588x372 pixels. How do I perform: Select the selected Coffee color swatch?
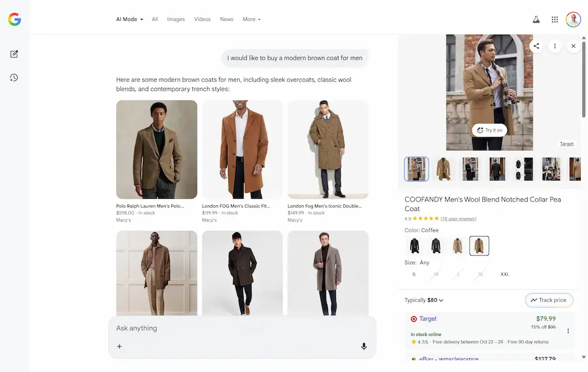(479, 246)
